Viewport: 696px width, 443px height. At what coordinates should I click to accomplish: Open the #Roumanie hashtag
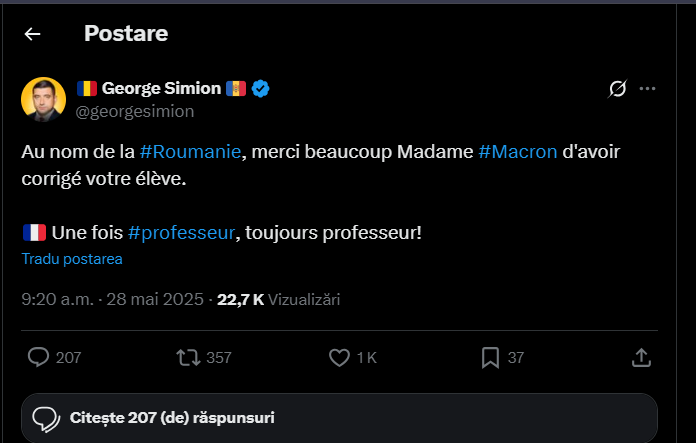(191, 151)
